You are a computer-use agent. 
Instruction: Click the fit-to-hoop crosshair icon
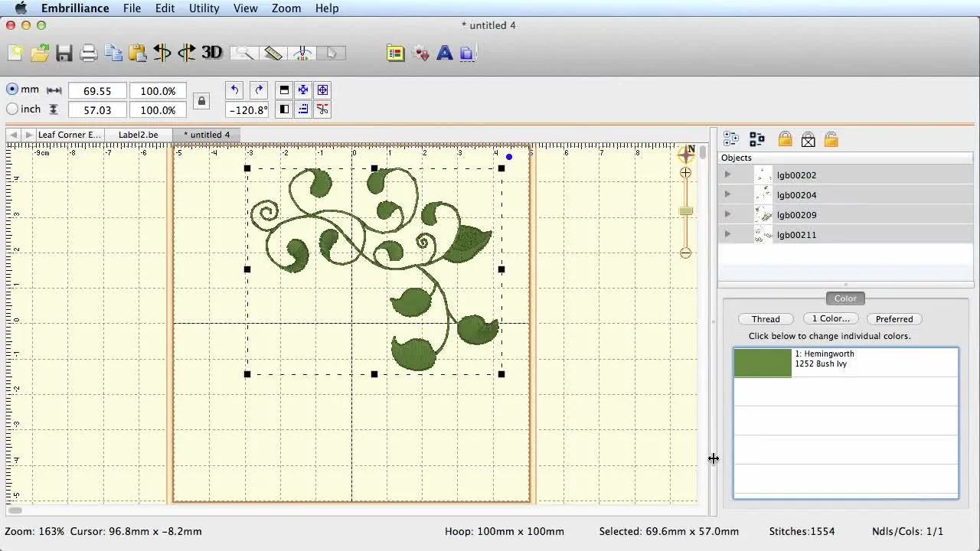(x=322, y=90)
